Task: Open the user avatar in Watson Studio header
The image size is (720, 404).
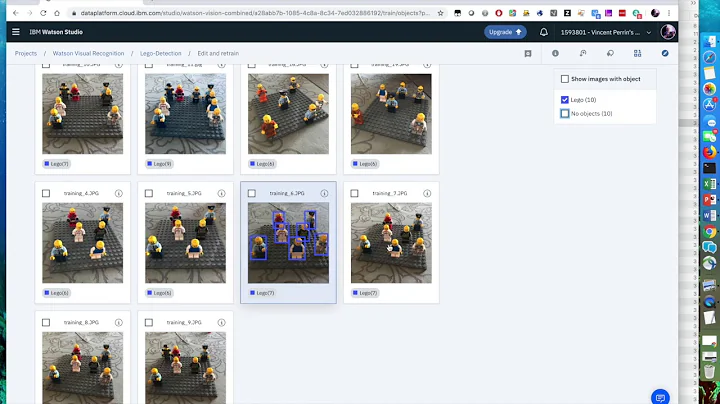Action: (668, 32)
